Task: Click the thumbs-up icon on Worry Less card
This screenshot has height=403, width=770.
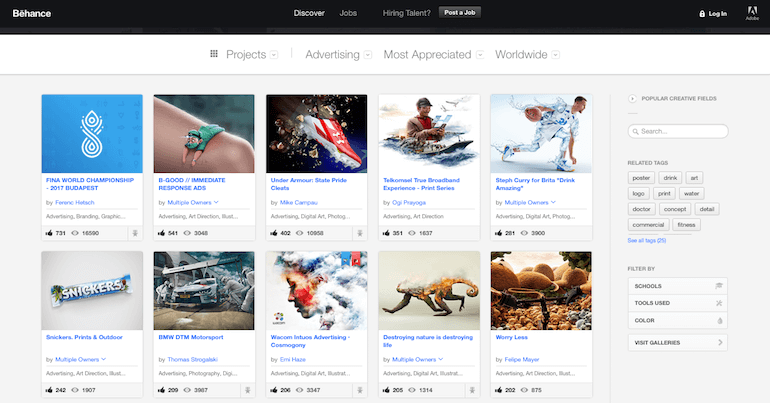Action: [499, 390]
